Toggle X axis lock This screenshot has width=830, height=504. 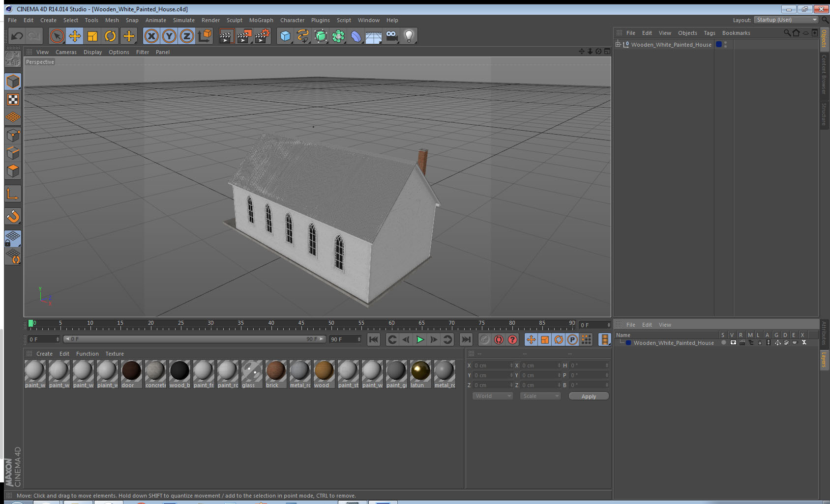tap(151, 36)
